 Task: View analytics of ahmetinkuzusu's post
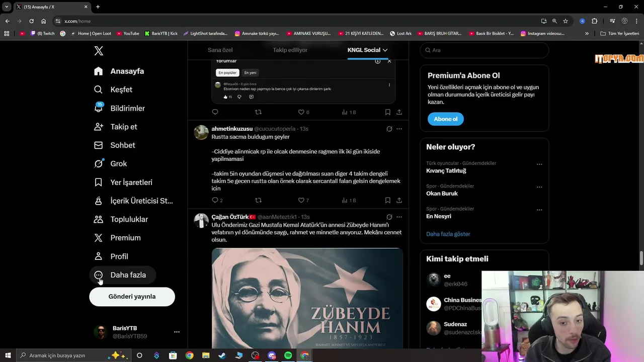(348, 200)
